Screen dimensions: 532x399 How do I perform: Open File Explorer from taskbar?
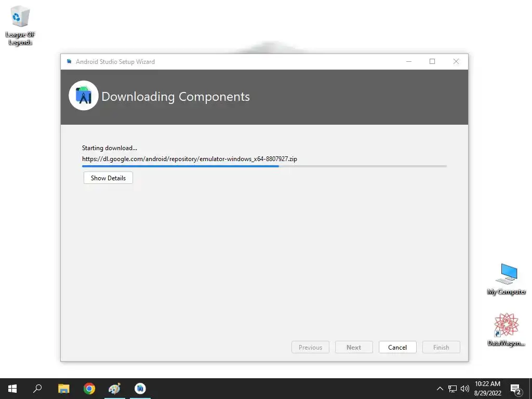63,389
